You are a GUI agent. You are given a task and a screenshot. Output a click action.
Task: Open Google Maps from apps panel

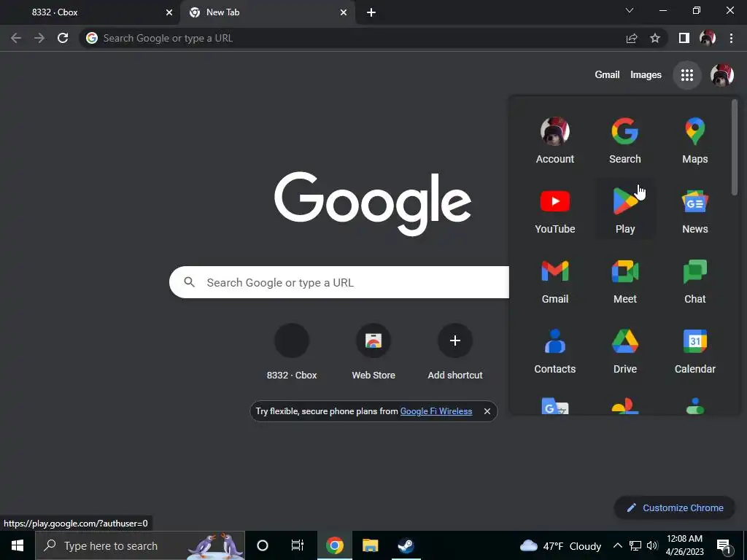coord(694,141)
